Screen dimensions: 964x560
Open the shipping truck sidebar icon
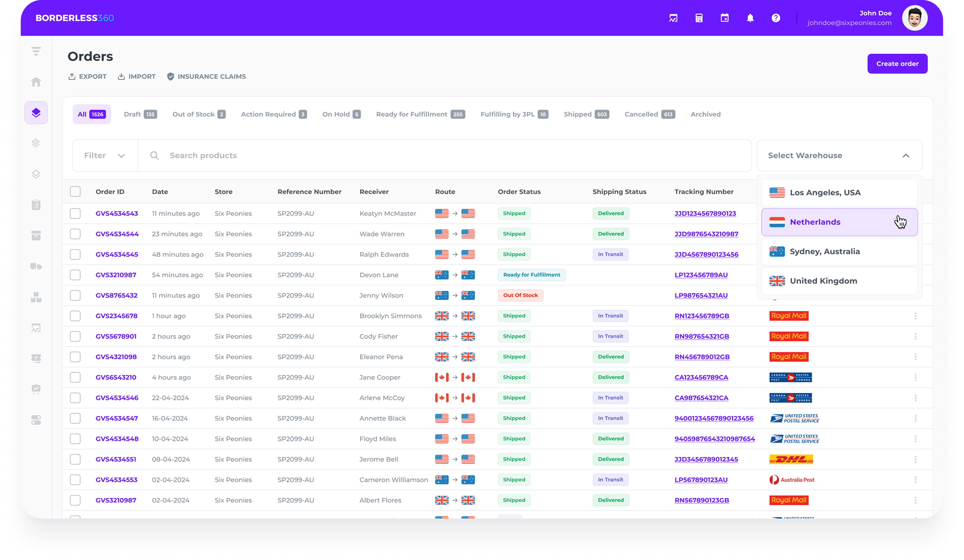click(36, 267)
